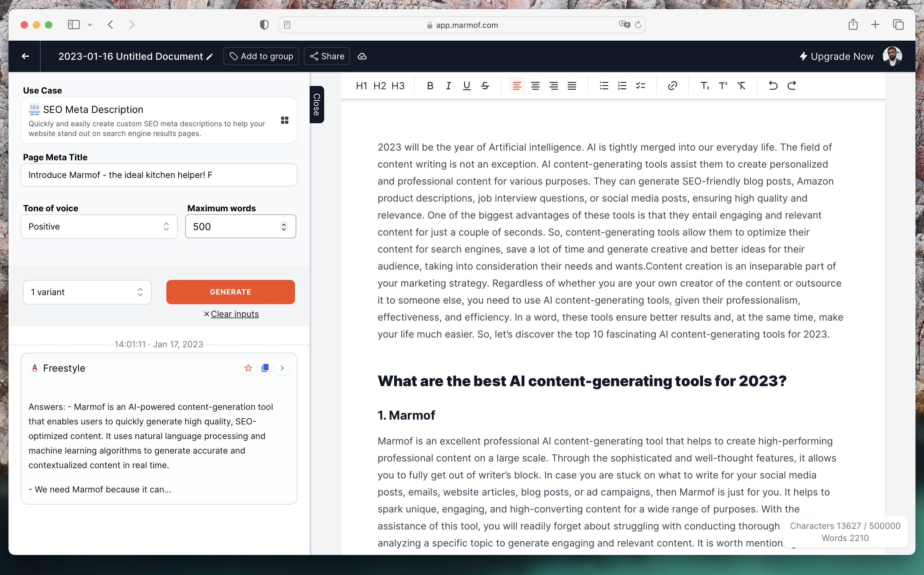Click the Clear inputs link

coord(234,314)
